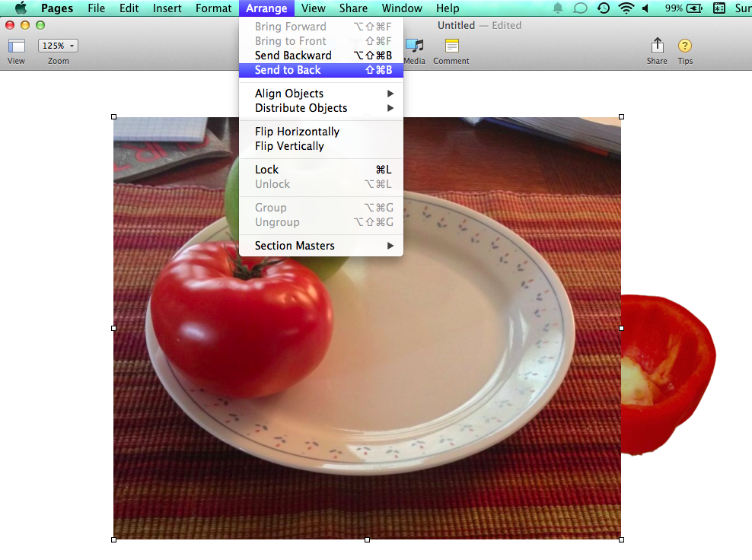Image resolution: width=752 pixels, height=560 pixels.
Task: Click the volume icon in the menu bar
Action: [x=645, y=8]
